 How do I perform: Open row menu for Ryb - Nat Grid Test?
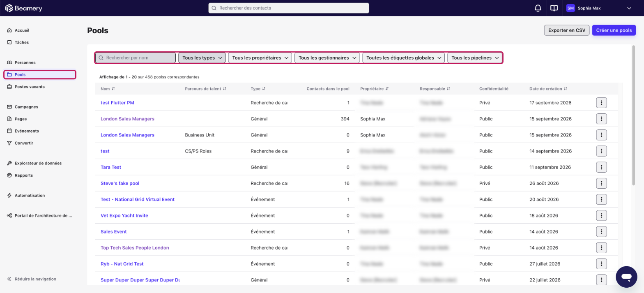pyautogui.click(x=601, y=264)
